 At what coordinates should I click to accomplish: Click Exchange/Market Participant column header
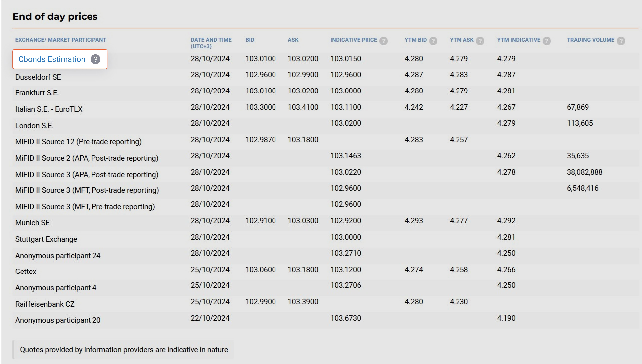click(x=61, y=40)
